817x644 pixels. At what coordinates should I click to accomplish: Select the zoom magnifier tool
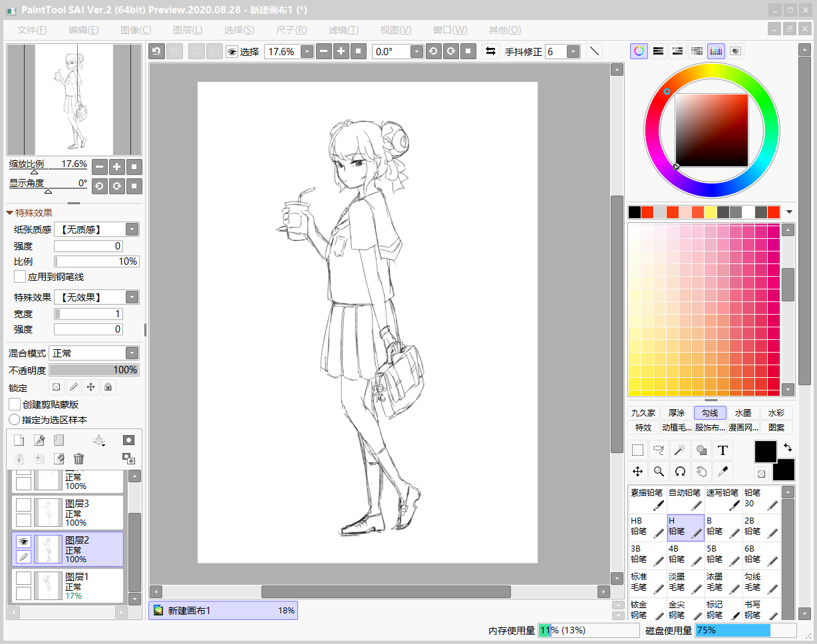pyautogui.click(x=659, y=471)
